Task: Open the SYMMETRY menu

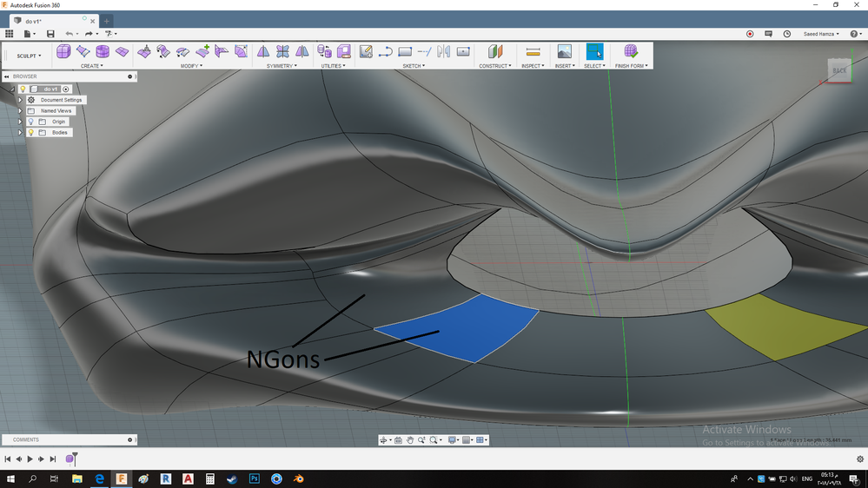Action: click(282, 66)
